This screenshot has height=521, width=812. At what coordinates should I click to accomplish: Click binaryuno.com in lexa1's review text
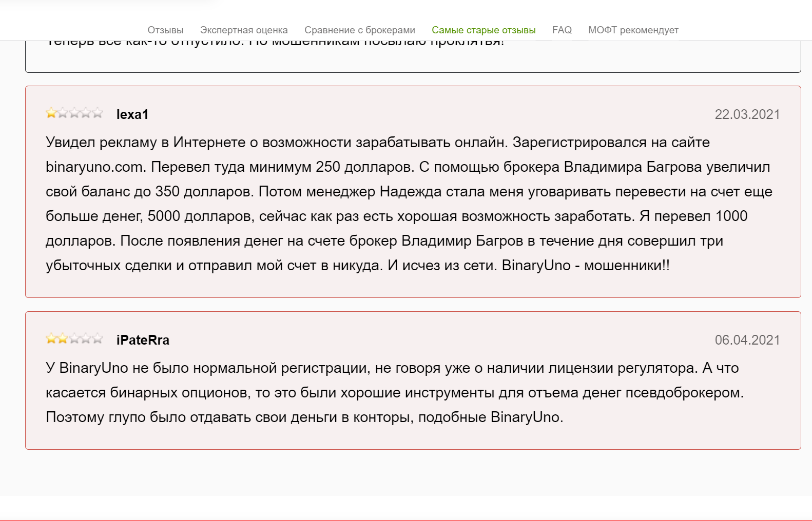pyautogui.click(x=94, y=167)
